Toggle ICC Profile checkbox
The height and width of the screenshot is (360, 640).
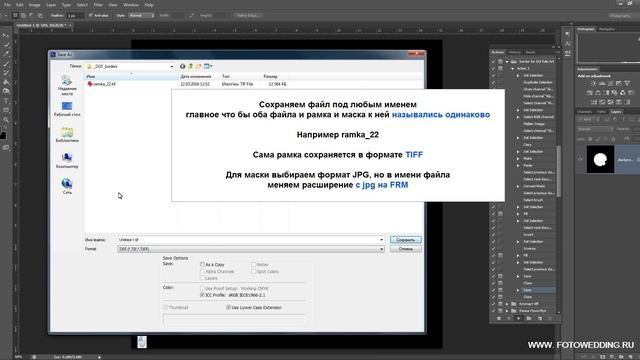[202, 295]
